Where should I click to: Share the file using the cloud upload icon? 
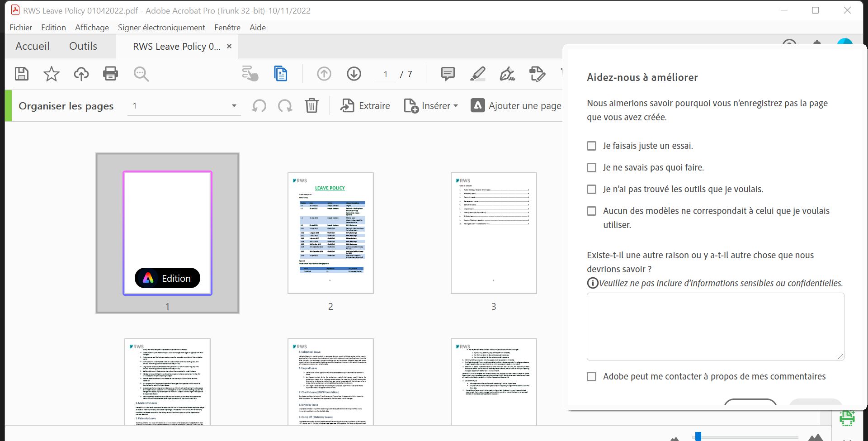click(81, 74)
